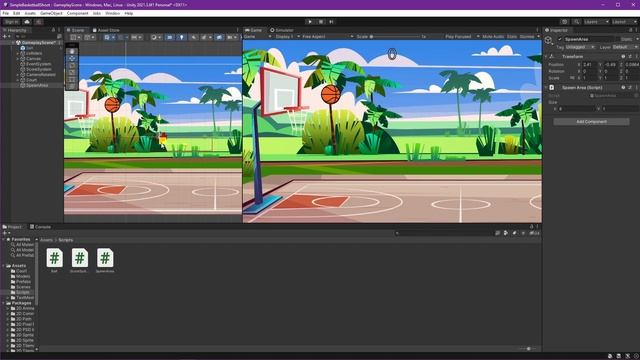Open the Play Focused dropdown

462,36
